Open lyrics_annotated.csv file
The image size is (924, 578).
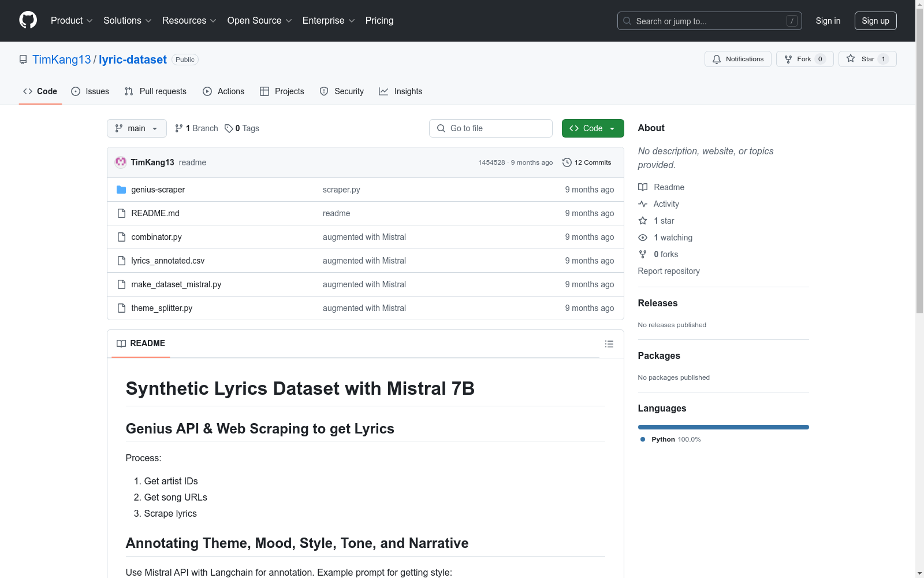click(x=167, y=261)
